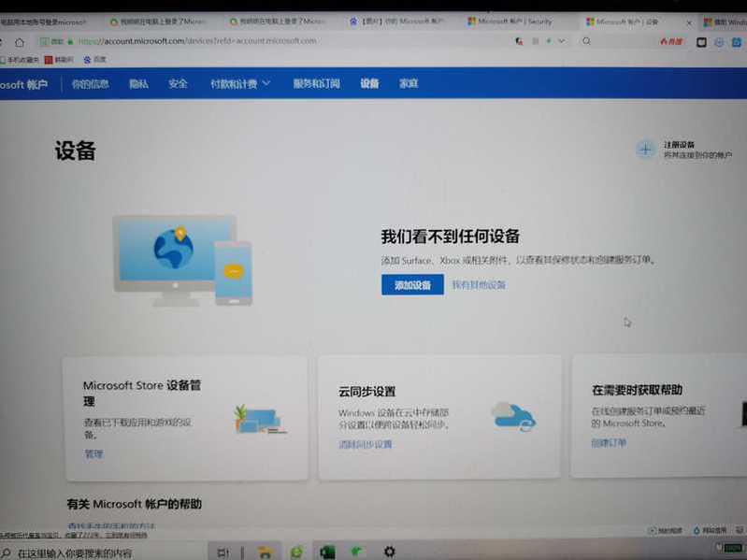Click the 我有其他设备 link
747x560 pixels.
coord(479,285)
